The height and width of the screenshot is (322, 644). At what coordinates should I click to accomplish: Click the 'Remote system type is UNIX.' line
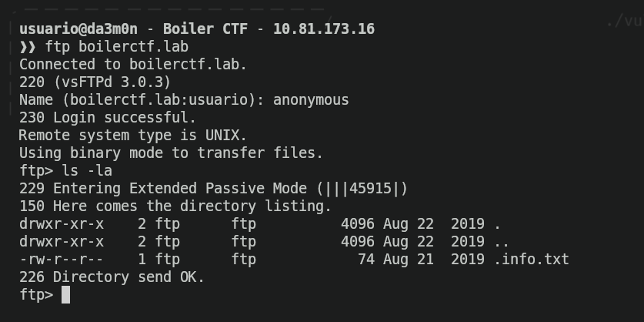coord(132,135)
